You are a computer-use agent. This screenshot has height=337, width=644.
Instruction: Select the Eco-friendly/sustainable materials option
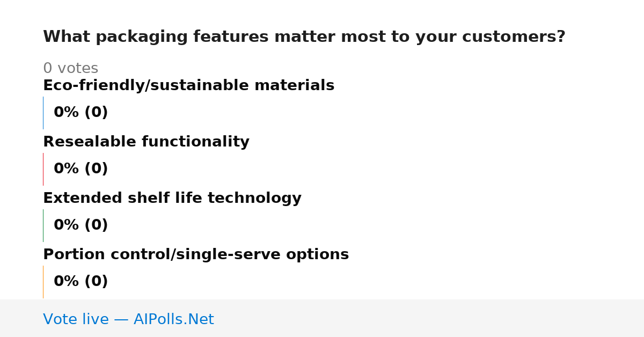[188, 86]
